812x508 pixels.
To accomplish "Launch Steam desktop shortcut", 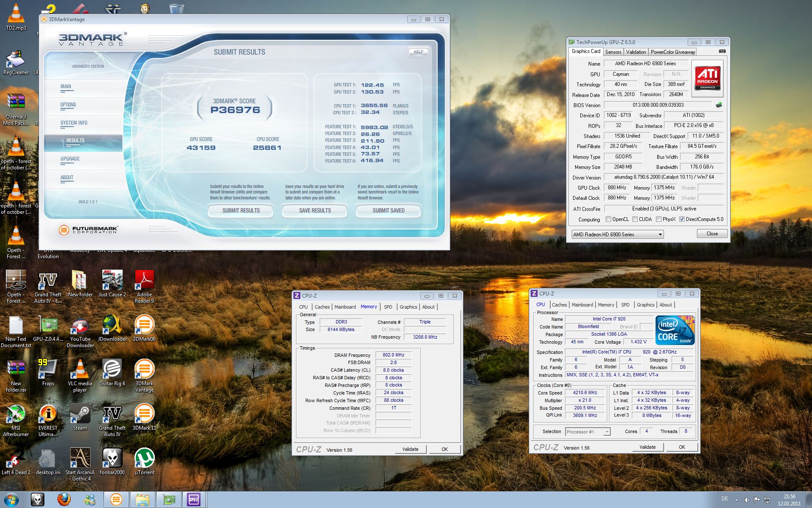I will [80, 417].
